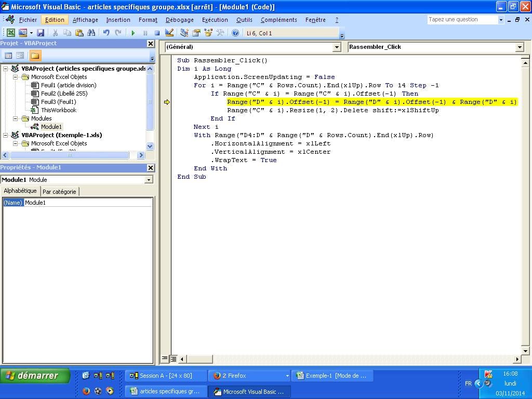Open the Rassembler_Click procedure dropdown

[520, 47]
